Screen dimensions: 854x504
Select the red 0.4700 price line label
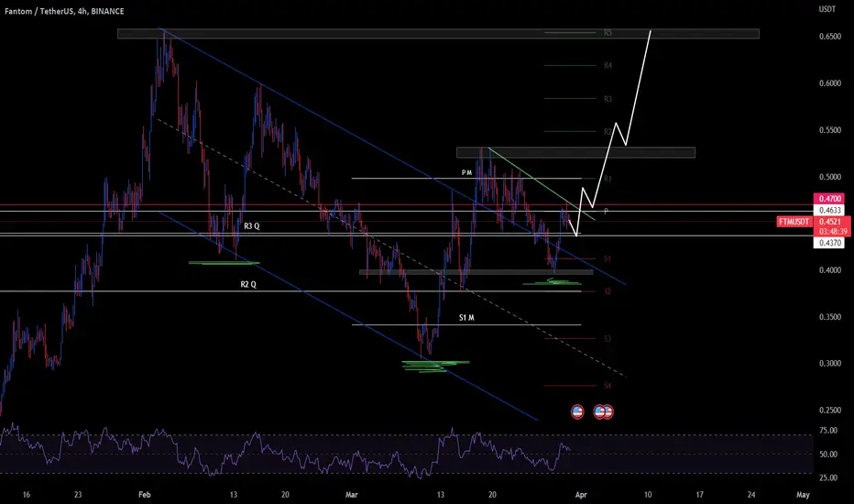tap(829, 199)
